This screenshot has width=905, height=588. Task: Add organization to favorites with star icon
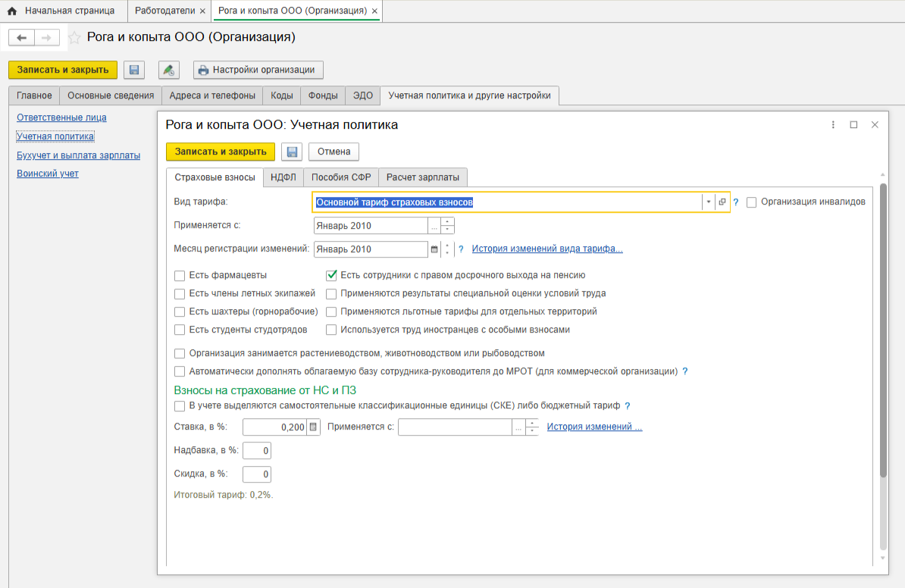(x=74, y=37)
